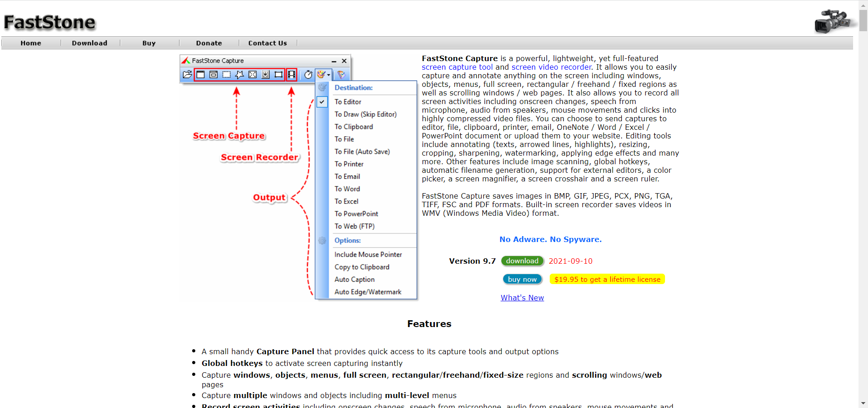Select the Capture Fixed-Size Region icon
The width and height of the screenshot is (868, 408).
pyautogui.click(x=278, y=75)
